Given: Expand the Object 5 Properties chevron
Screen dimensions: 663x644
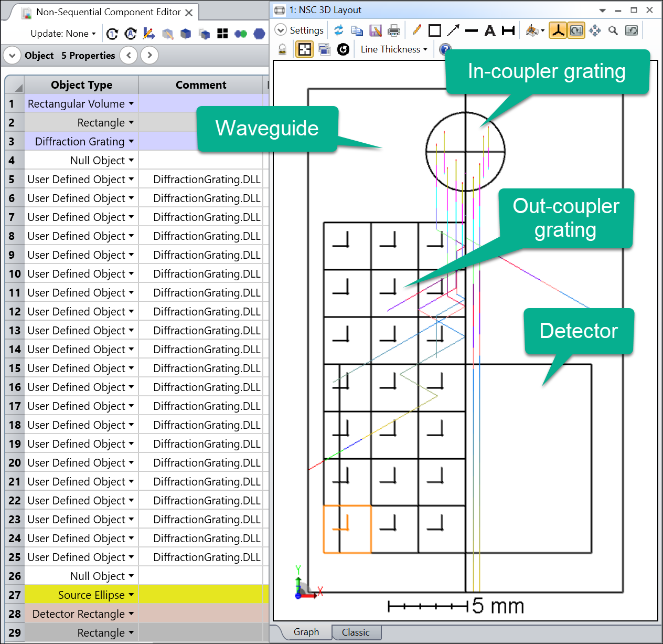Looking at the screenshot, I should (12, 55).
